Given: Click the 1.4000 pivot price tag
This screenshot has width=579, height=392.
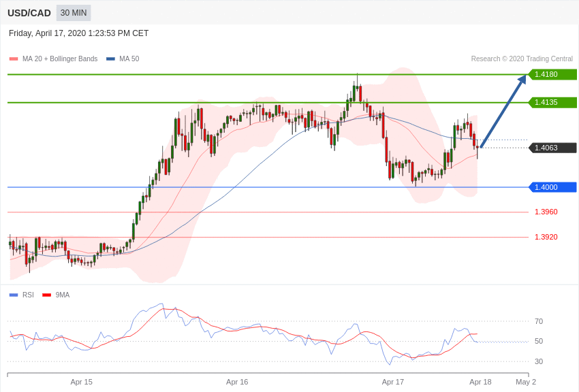Looking at the screenshot, I should (x=552, y=187).
